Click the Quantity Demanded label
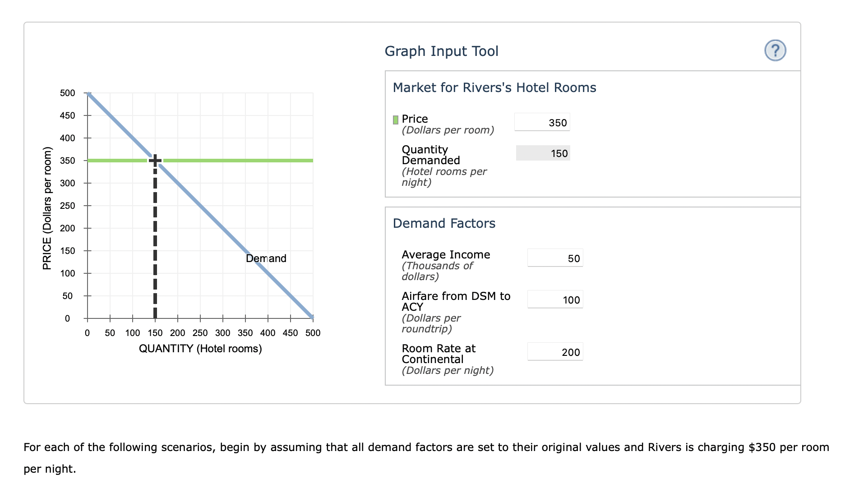 click(x=431, y=155)
